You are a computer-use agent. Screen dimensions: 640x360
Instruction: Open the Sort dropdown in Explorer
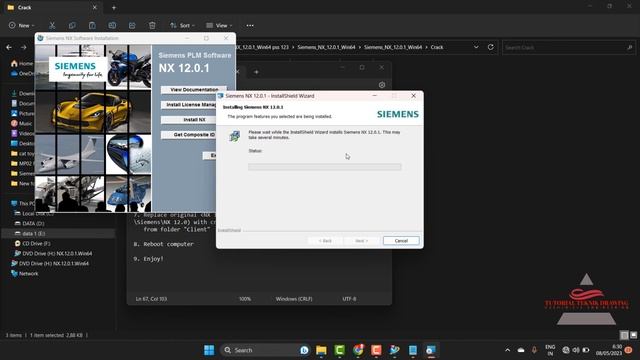point(182,25)
